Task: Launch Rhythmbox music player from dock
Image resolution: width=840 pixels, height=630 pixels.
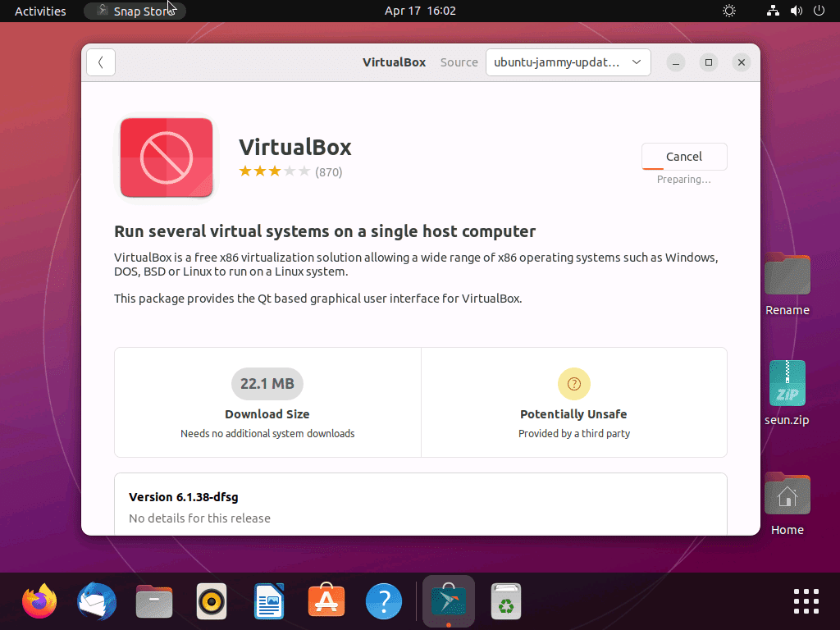Action: click(x=212, y=601)
